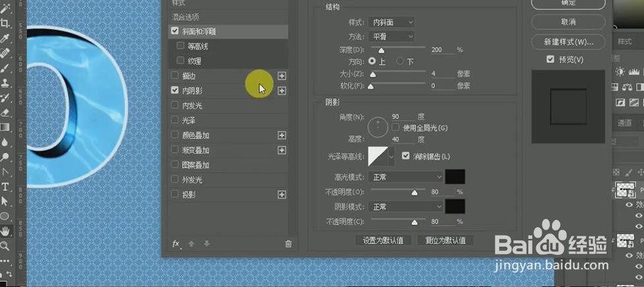The height and width of the screenshot is (287, 644).
Task: Select the Magic Wand tool
Action: [5, 9]
